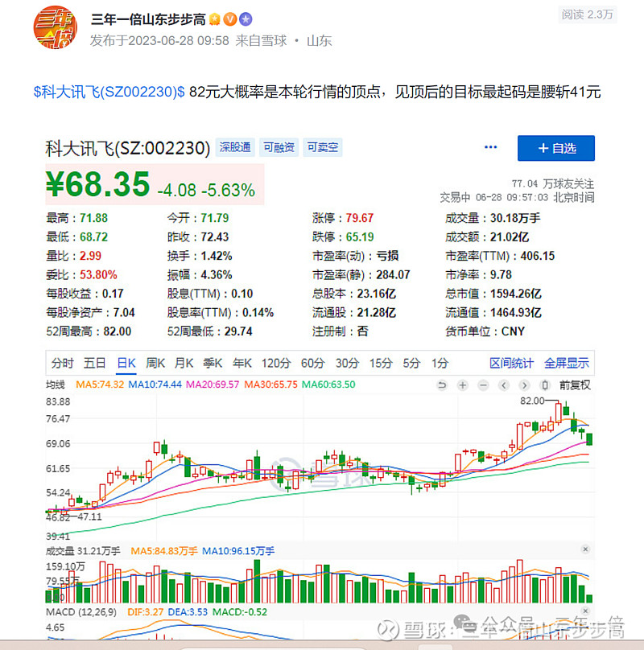Click the 47.11 low price marker on chart
644x650 pixels.
89,516
